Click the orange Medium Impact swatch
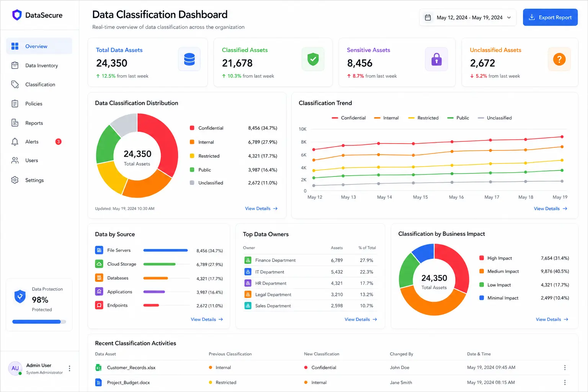588x392 pixels. tap(482, 271)
